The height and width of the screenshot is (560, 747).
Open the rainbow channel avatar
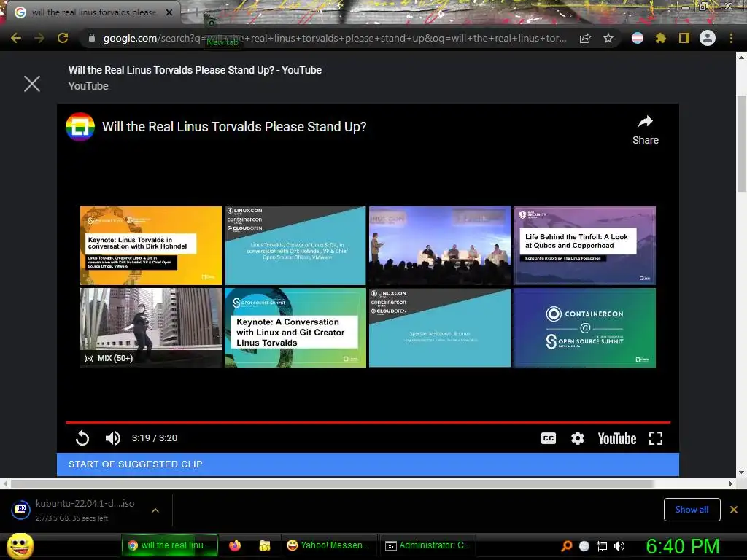(80, 127)
